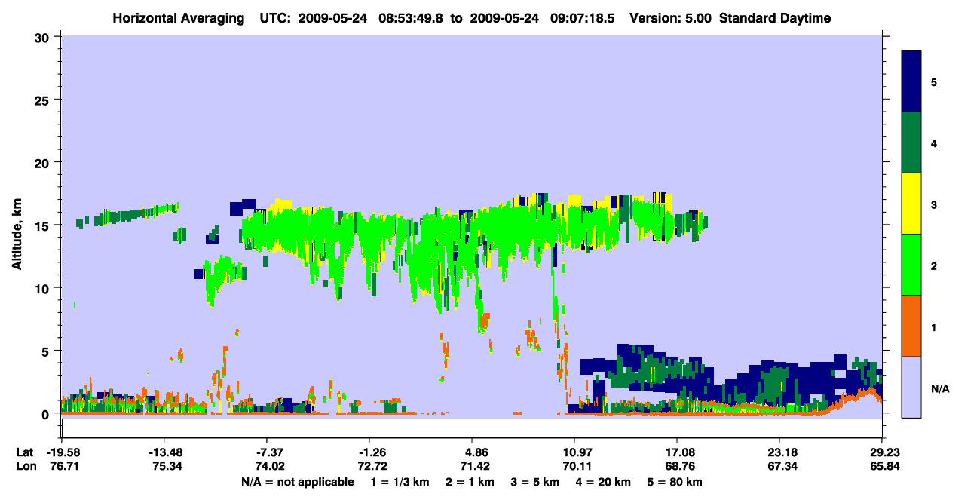Click the colorbar label 'N/A'

point(939,388)
